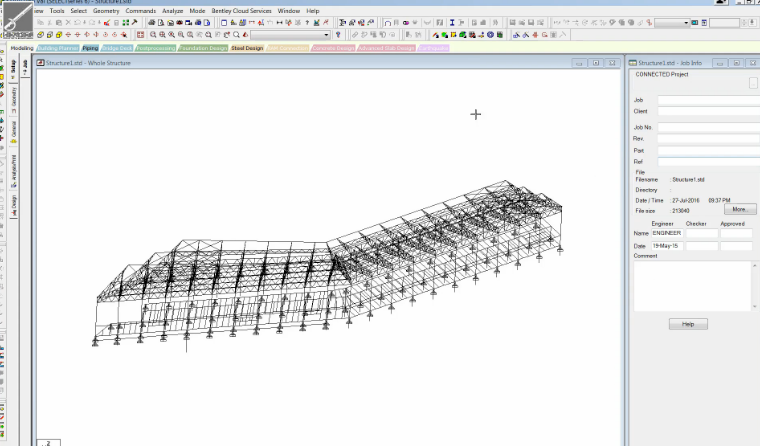
Task: Click the page with blue mark icon
Action: 206,22
